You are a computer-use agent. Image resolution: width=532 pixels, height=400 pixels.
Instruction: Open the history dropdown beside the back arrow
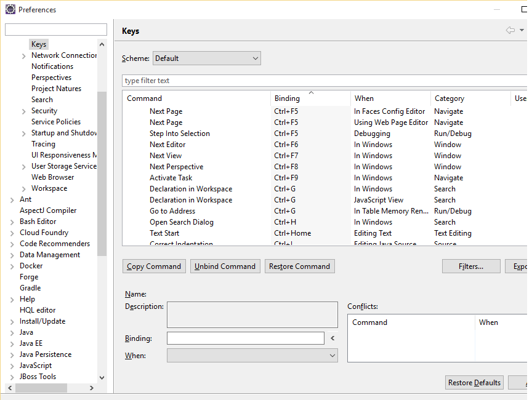(x=521, y=30)
